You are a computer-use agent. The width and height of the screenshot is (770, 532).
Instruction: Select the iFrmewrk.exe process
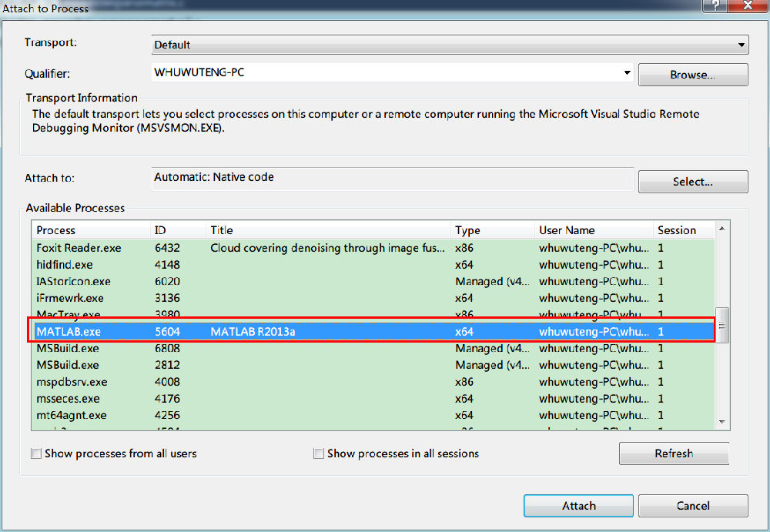[373, 298]
